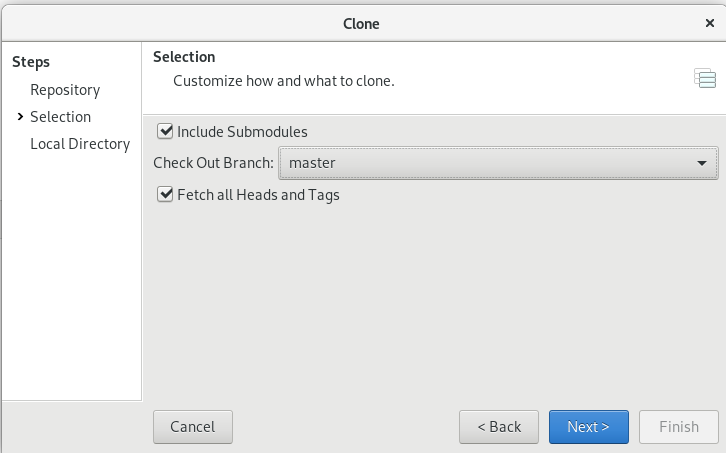This screenshot has width=726, height=453.
Task: Click the Steps heading in sidebar
Action: pyautogui.click(x=31, y=62)
